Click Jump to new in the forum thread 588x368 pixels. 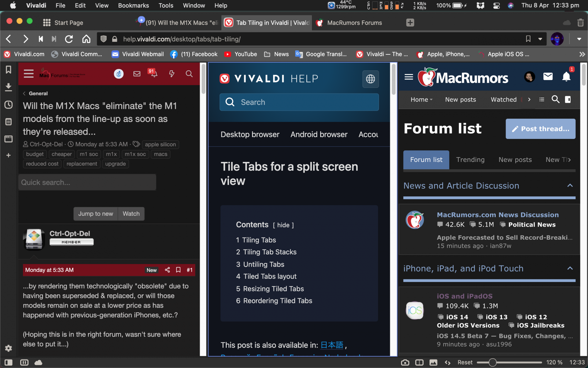click(x=95, y=214)
